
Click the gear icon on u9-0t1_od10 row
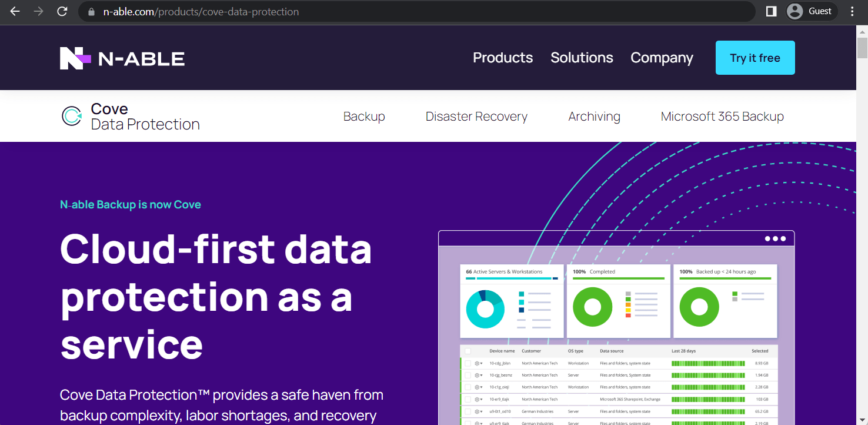click(x=476, y=411)
